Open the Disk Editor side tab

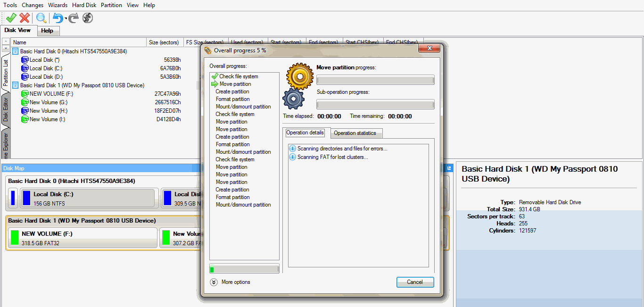tap(6, 110)
